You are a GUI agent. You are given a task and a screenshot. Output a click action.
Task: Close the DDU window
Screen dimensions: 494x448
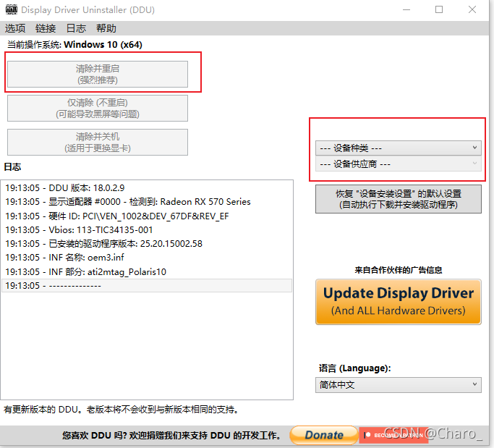coord(472,10)
